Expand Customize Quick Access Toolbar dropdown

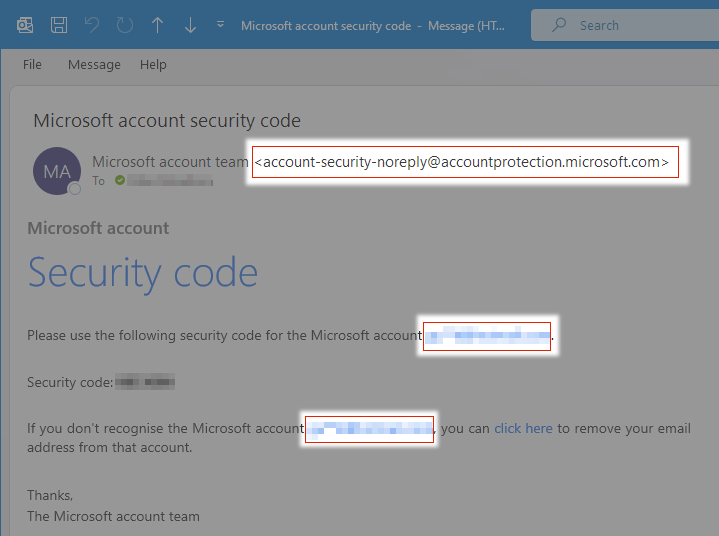(220, 25)
